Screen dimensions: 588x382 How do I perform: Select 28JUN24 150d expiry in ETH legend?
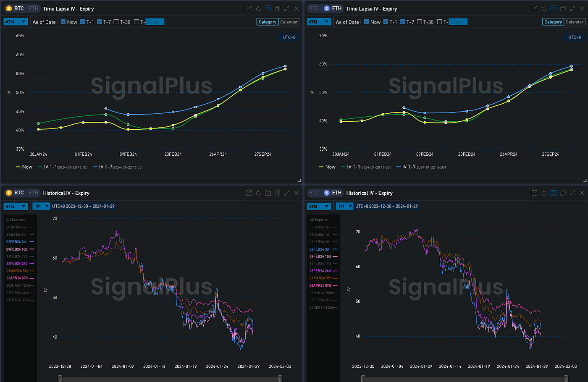(x=321, y=293)
